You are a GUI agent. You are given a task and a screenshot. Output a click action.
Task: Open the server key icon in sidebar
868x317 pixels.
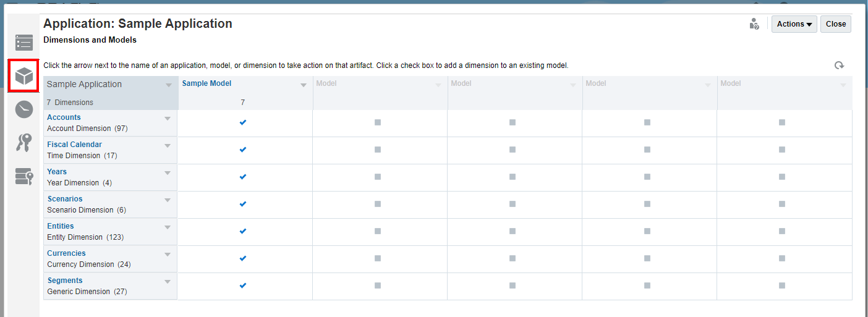pyautogui.click(x=24, y=177)
